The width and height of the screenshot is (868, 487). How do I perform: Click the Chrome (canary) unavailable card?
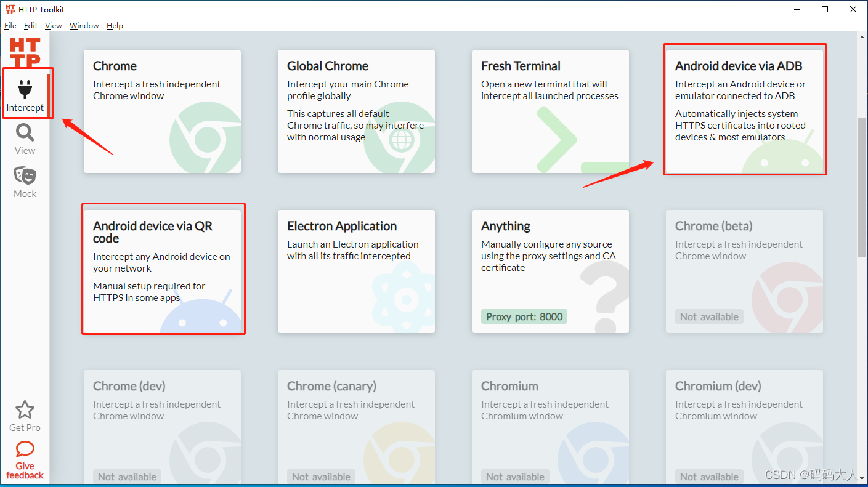pyautogui.click(x=356, y=427)
